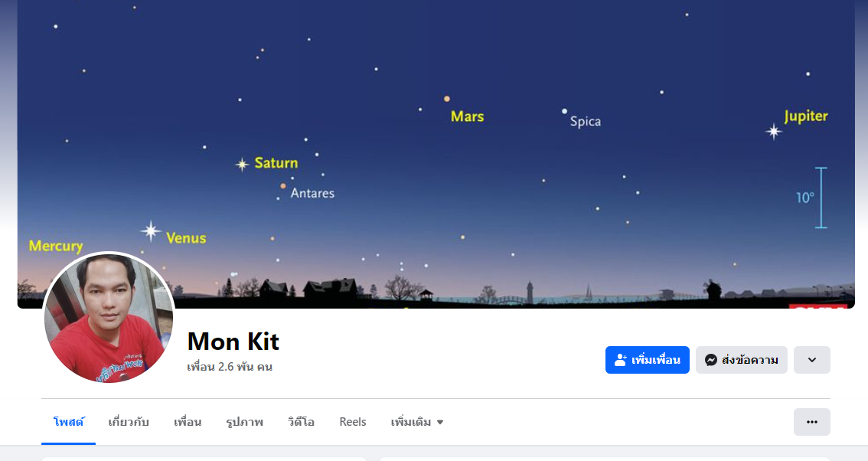Open the Reels tab
This screenshot has width=868, height=461.
pos(353,422)
